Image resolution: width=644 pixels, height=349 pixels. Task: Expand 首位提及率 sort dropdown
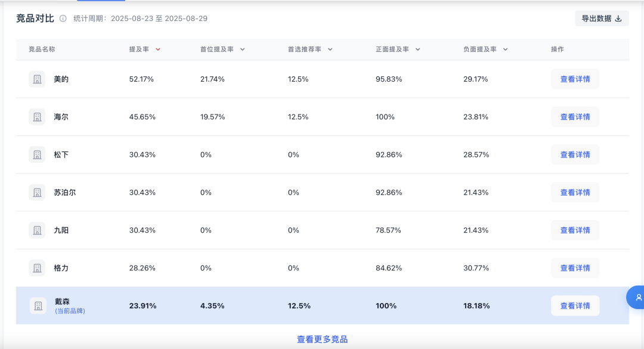click(x=242, y=50)
